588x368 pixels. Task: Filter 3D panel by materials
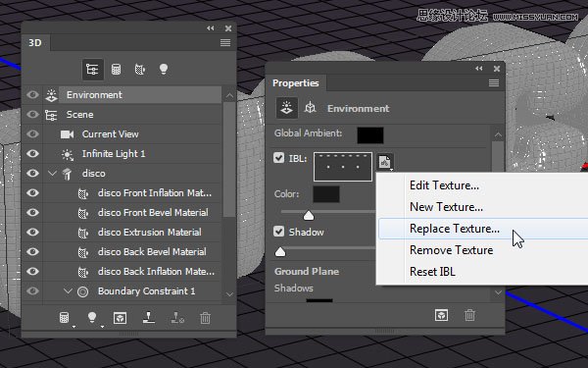coord(140,70)
